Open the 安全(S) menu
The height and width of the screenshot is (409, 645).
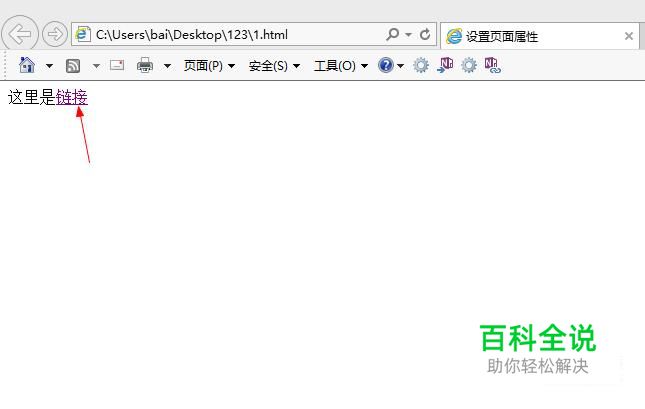pos(274,65)
